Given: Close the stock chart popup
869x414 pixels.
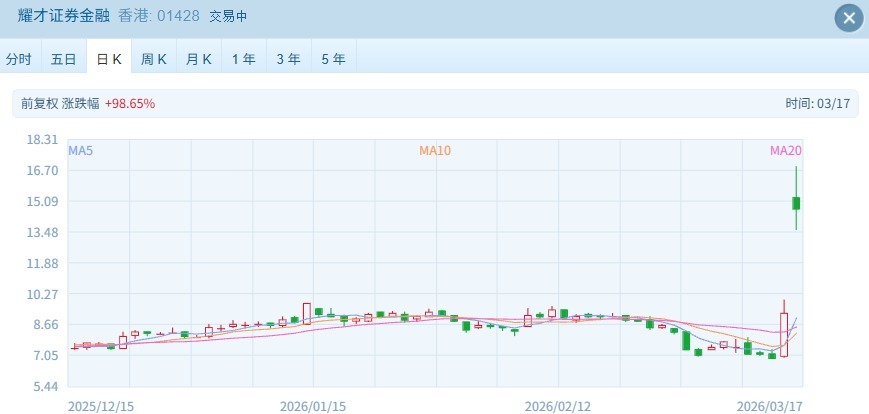Looking at the screenshot, I should click(848, 18).
